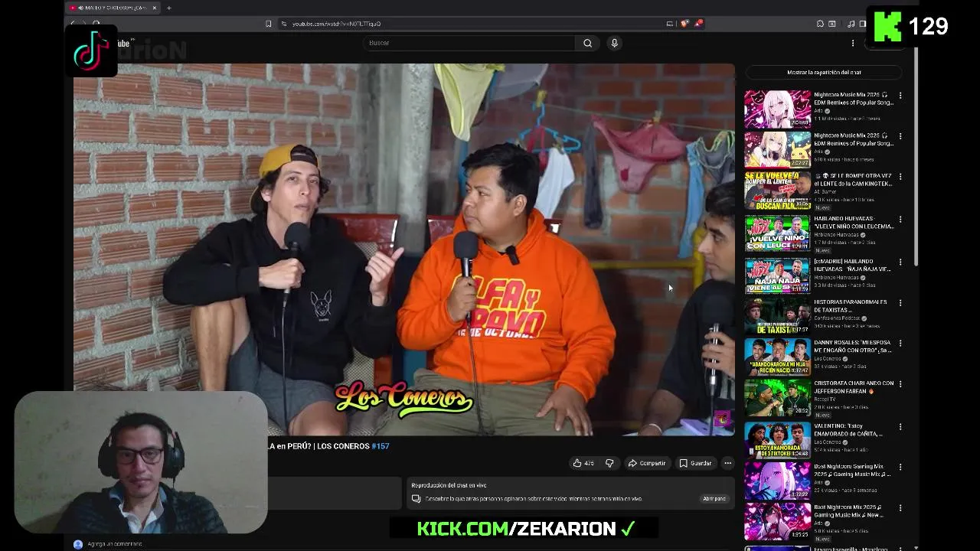This screenshot has height=551, width=980.
Task: Open first Nightcore Music Mix 2025 thumbnail
Action: [777, 109]
